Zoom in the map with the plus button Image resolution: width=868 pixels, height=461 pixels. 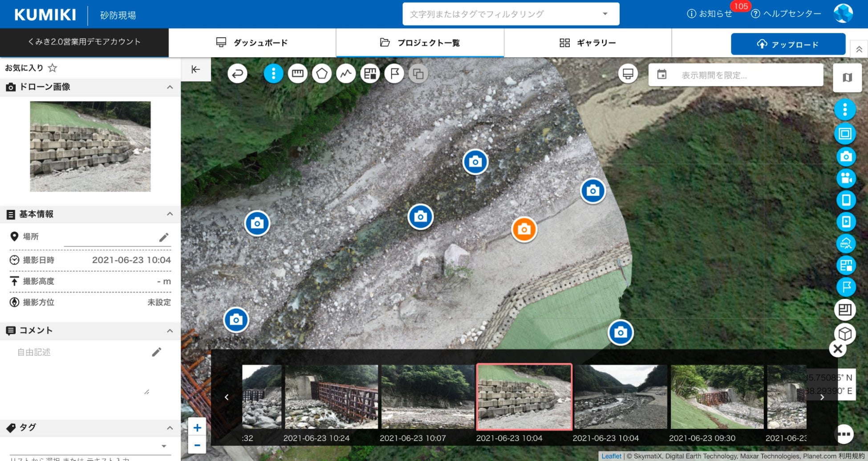click(197, 428)
